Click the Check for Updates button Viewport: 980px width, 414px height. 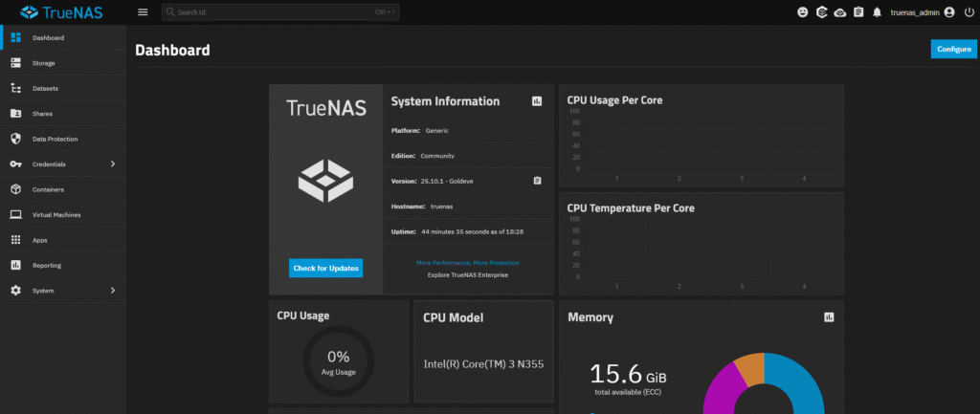click(325, 268)
